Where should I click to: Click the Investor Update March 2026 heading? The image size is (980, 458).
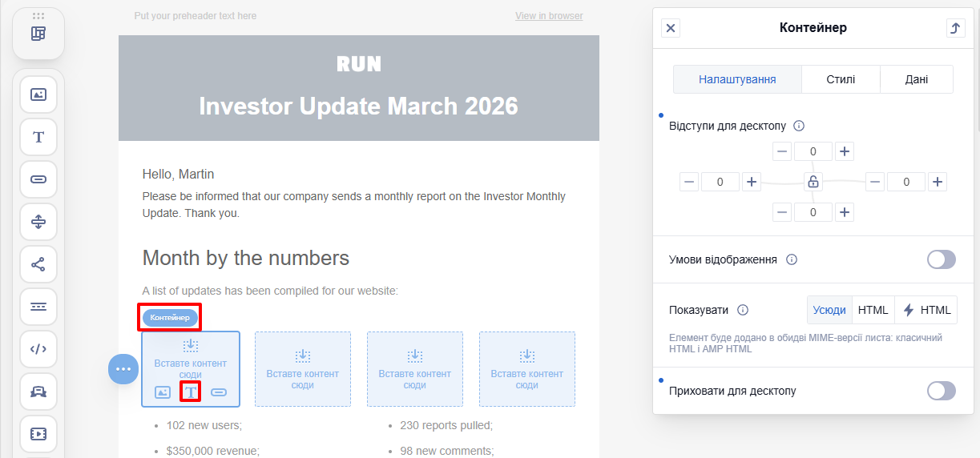click(x=359, y=106)
